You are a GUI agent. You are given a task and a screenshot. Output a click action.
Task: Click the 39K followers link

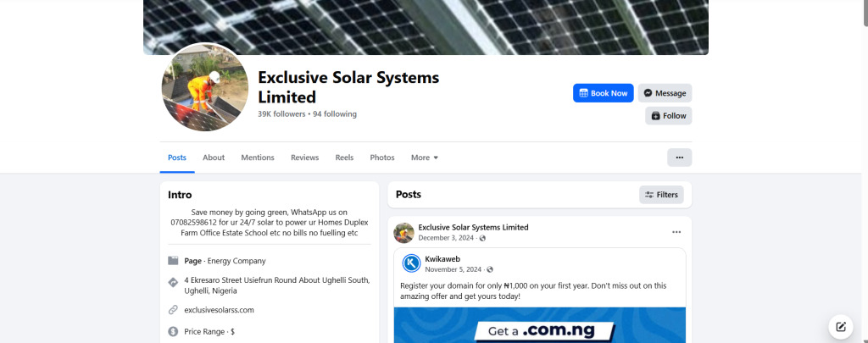[x=281, y=114]
